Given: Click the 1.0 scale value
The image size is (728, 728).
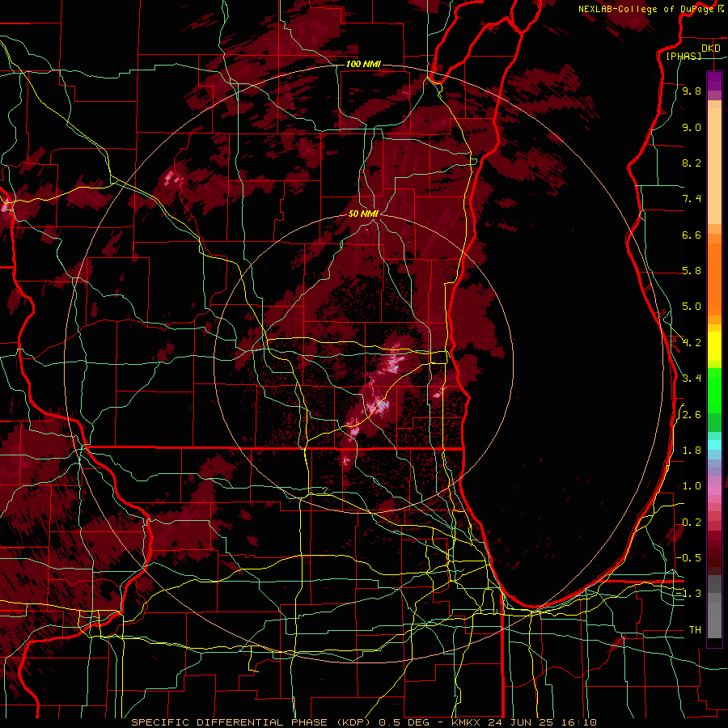Looking at the screenshot, I should pos(692,486).
